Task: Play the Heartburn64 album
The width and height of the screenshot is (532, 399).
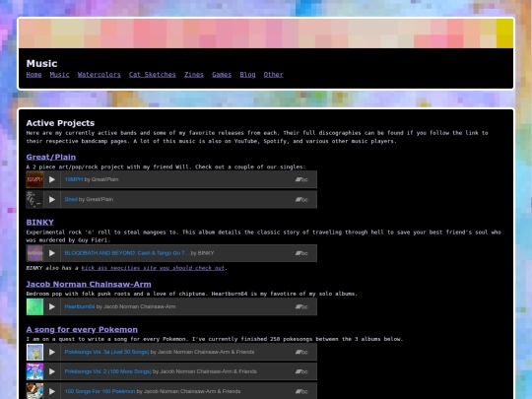Action: coord(52,306)
